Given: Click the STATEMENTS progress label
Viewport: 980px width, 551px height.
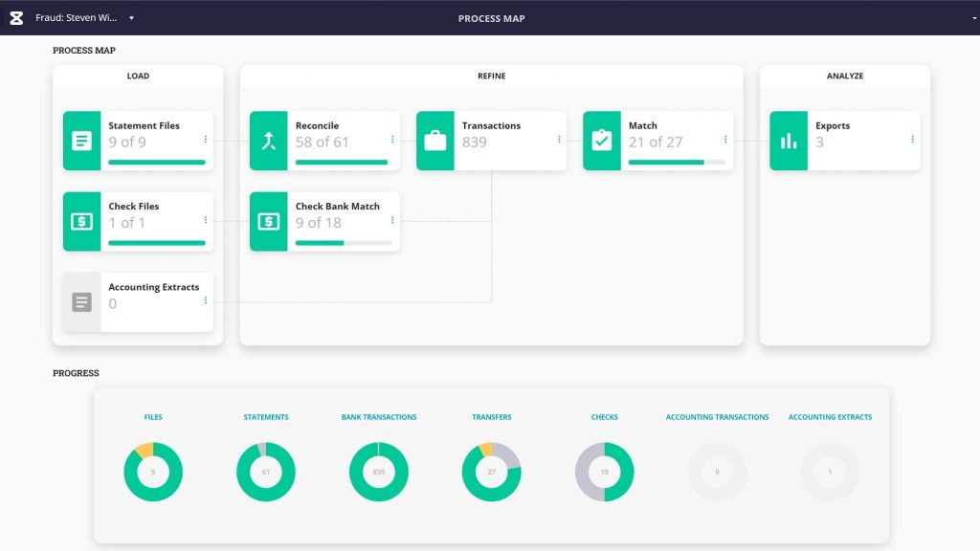Looking at the screenshot, I should (266, 417).
